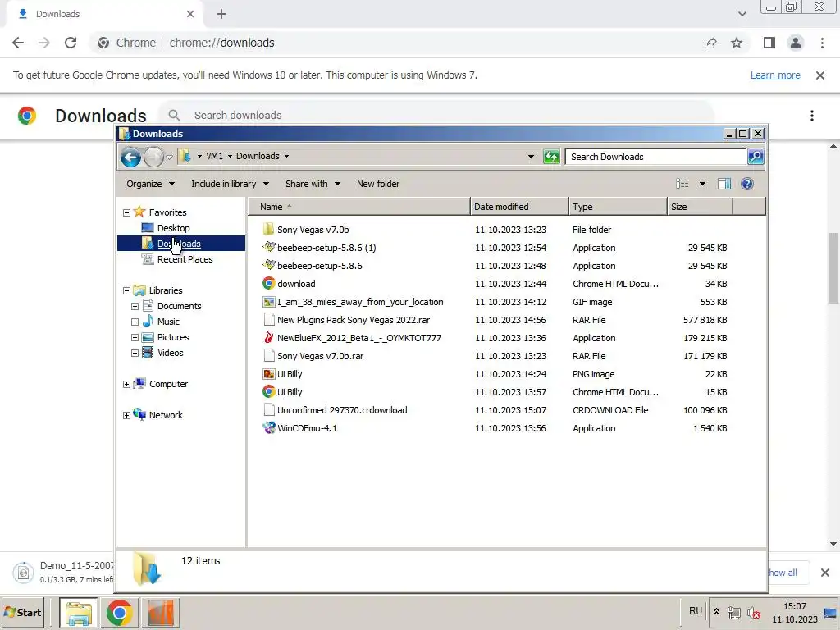
Task: Open the view options dropdown arrow
Action: point(702,184)
